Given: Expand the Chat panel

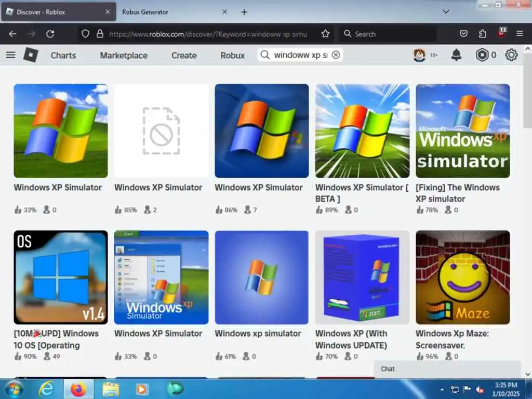Looking at the screenshot, I should [x=447, y=369].
